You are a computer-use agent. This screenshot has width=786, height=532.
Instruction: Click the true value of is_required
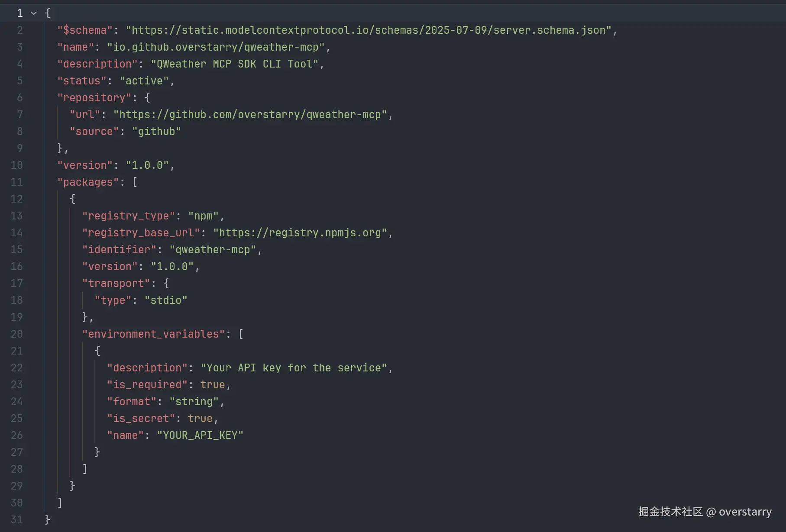tap(212, 385)
